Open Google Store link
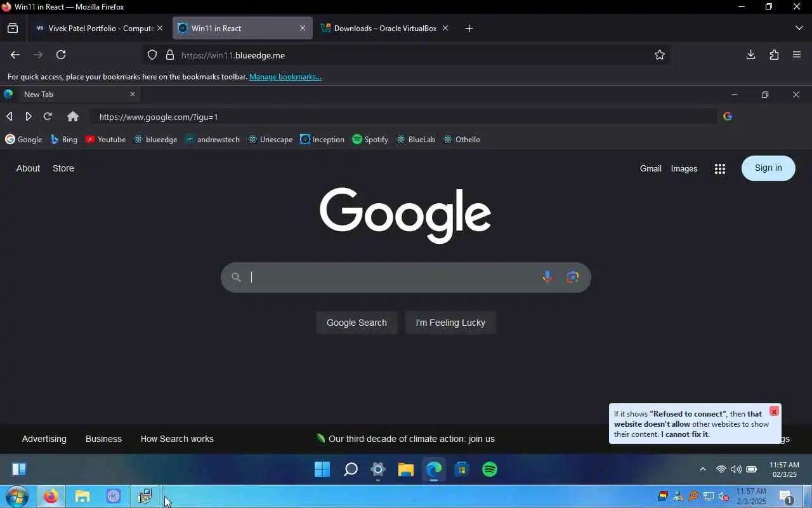The width and height of the screenshot is (812, 508). point(63,168)
